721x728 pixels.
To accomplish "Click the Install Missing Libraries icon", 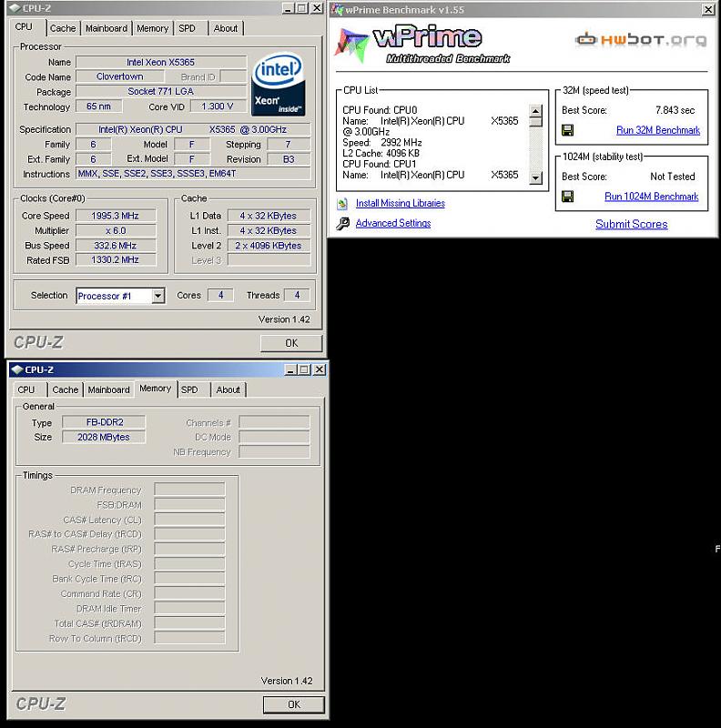I will 343,203.
